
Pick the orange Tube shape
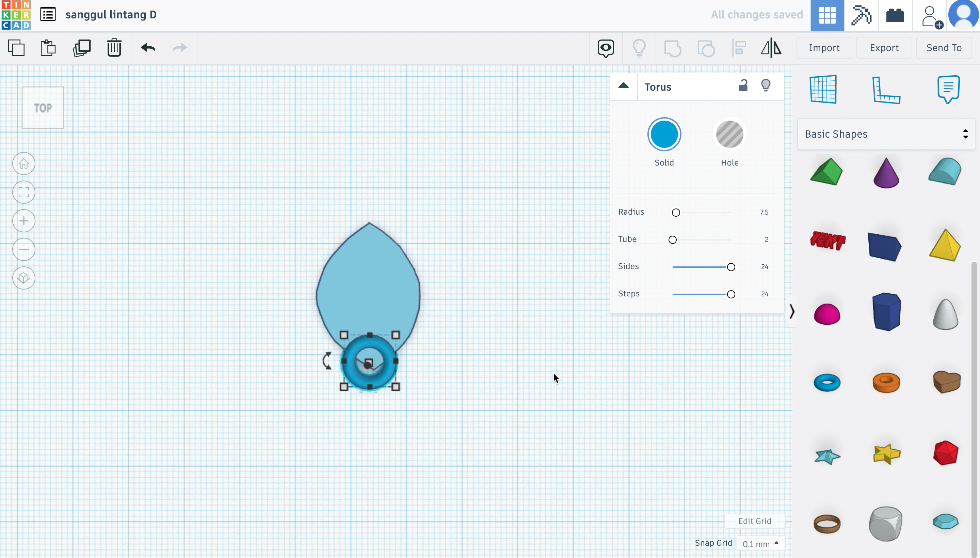point(886,383)
